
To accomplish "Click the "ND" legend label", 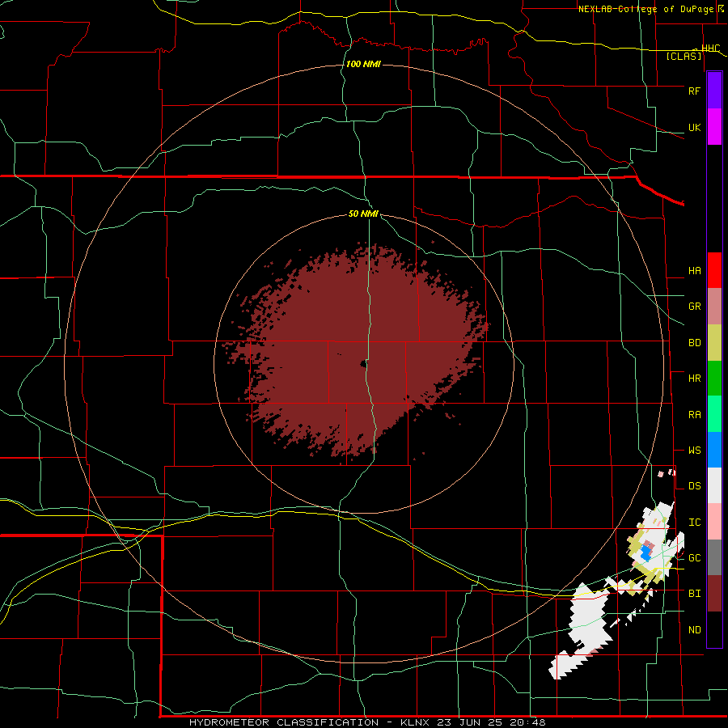I will pos(694,630).
